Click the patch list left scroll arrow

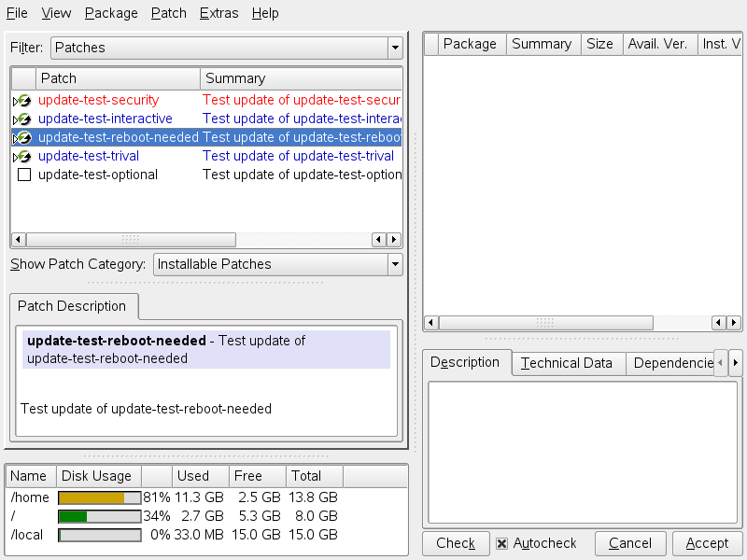18,240
